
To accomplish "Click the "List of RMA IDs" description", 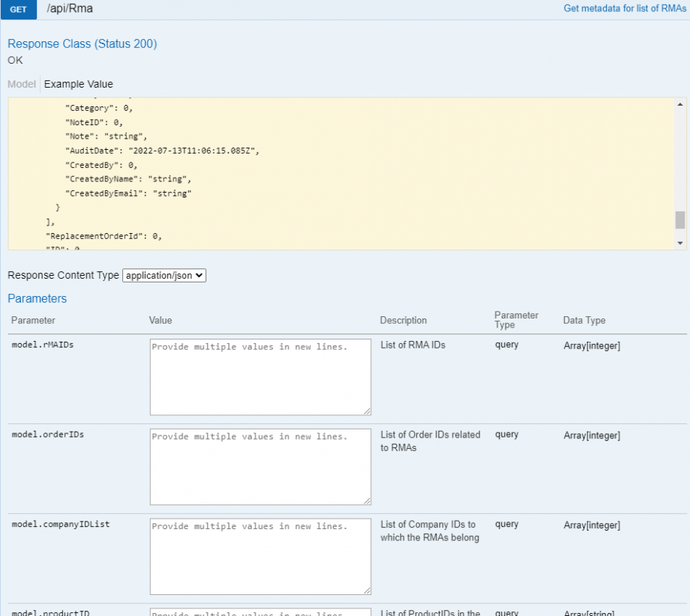I will click(412, 345).
